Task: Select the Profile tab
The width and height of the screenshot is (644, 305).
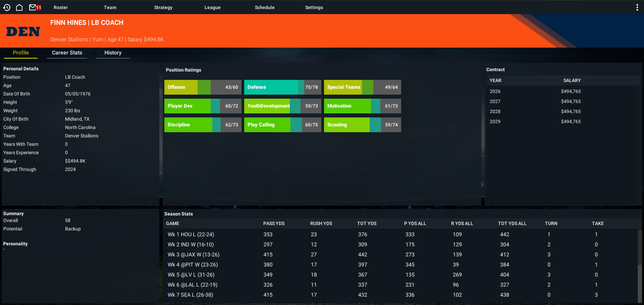Action: pos(21,53)
